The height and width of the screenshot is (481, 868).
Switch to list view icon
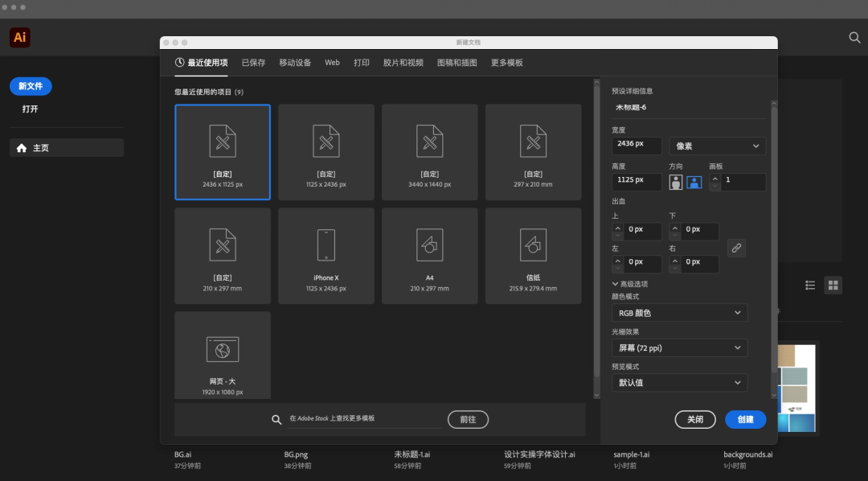click(810, 285)
